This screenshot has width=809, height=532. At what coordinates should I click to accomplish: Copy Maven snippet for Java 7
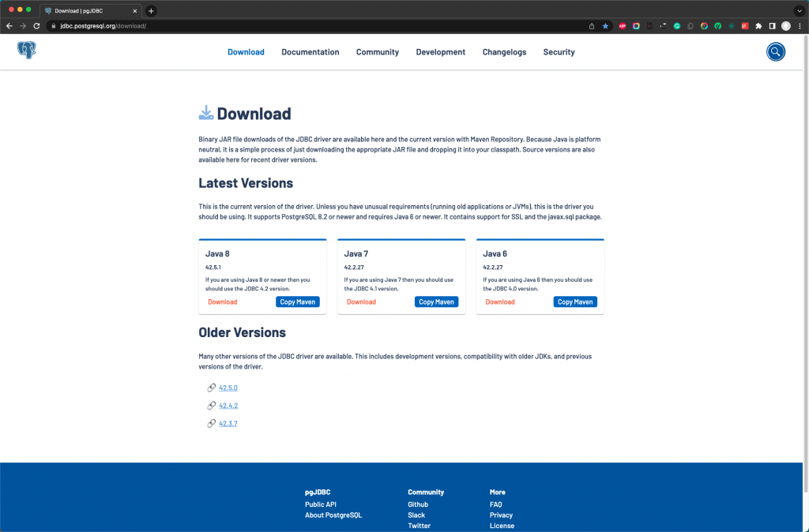tap(436, 302)
